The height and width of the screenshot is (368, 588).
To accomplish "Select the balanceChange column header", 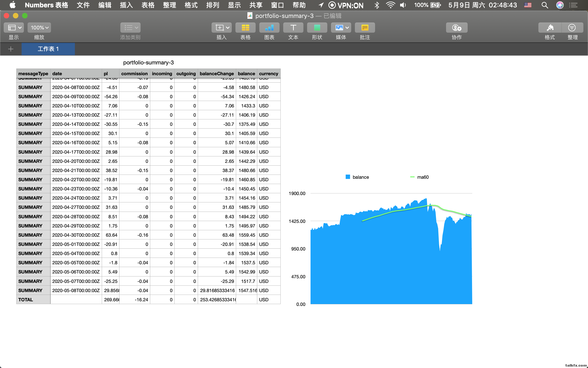I will (217, 74).
